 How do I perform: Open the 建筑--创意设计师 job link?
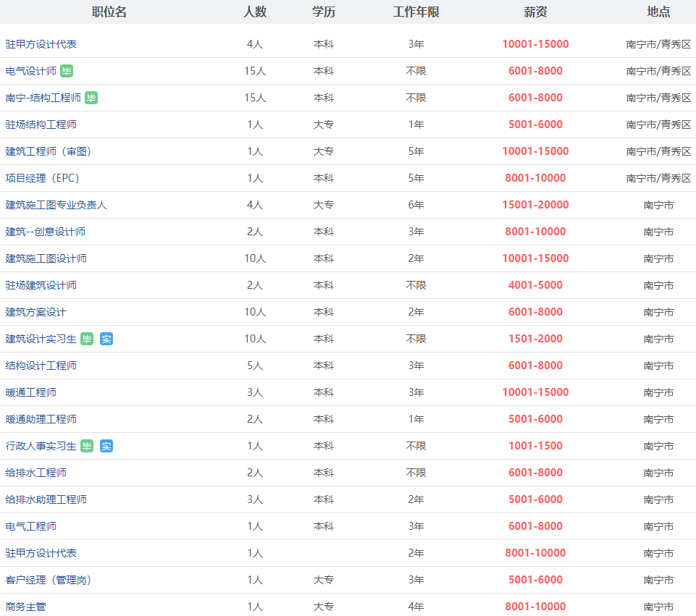click(46, 232)
